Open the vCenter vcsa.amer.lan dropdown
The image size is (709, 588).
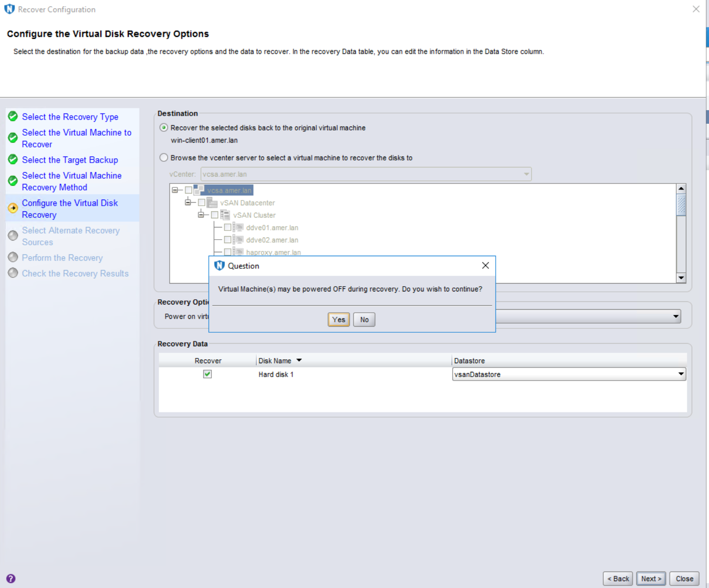pos(366,174)
